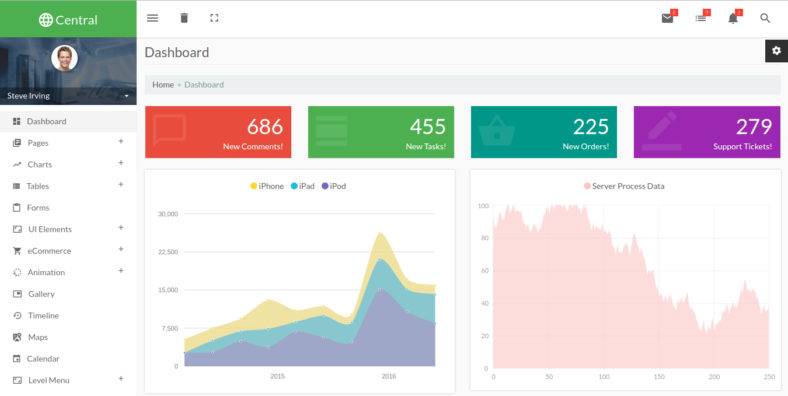788x396 pixels.
Task: Open the Timeline sidebar link
Action: [43, 316]
